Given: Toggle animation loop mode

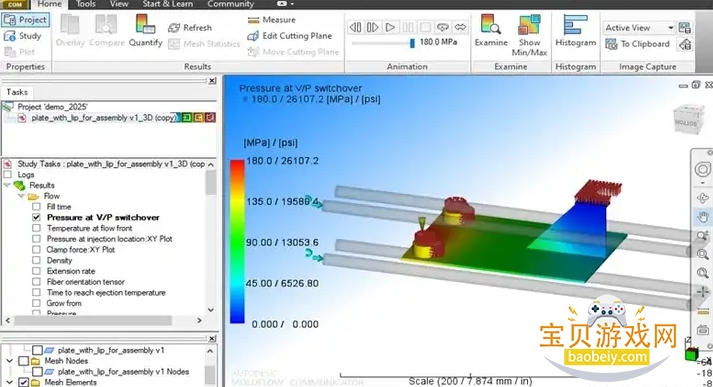Looking at the screenshot, I should [x=442, y=28].
